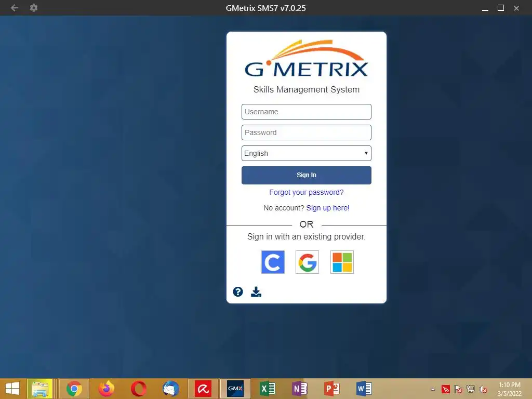Open the help question mark icon
Image resolution: width=532 pixels, height=399 pixels.
[x=238, y=292]
